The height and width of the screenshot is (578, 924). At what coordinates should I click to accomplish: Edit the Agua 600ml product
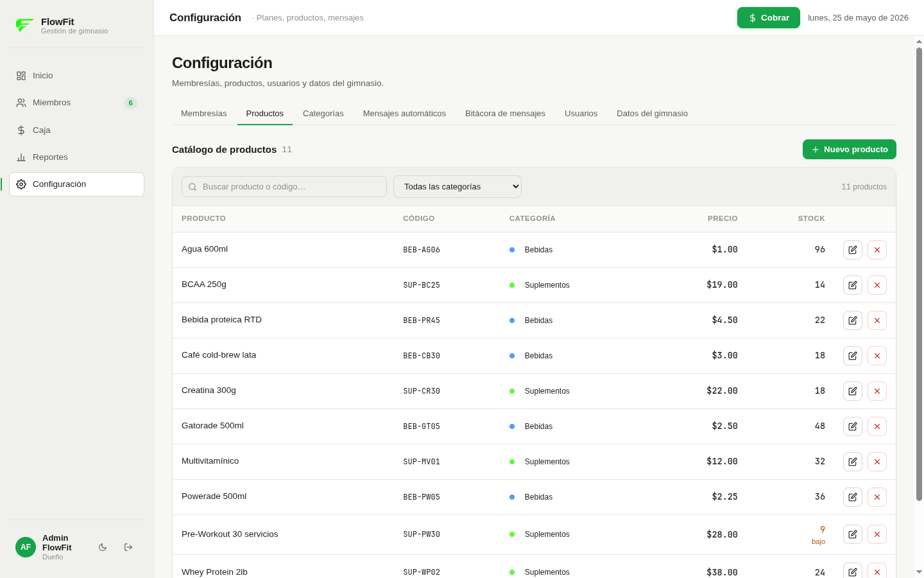(x=852, y=250)
